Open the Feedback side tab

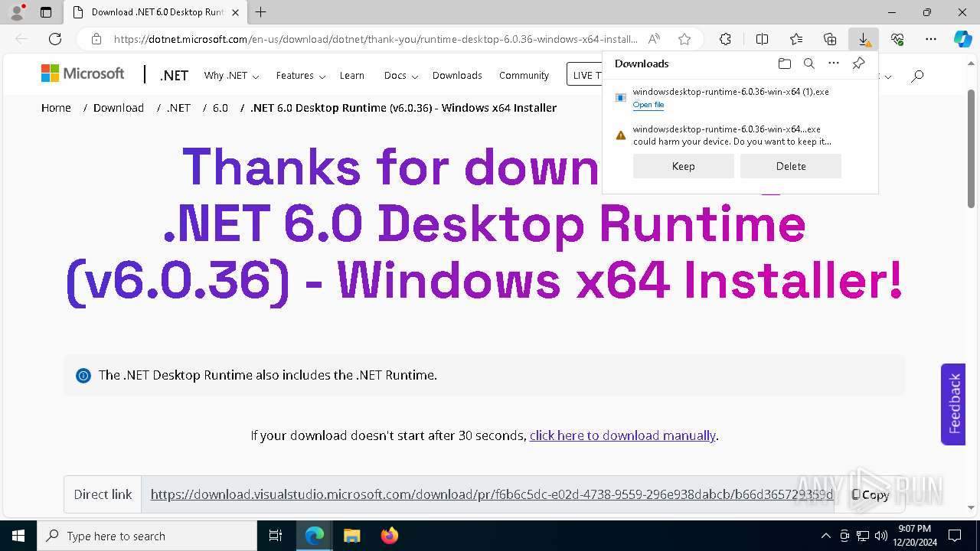click(953, 404)
